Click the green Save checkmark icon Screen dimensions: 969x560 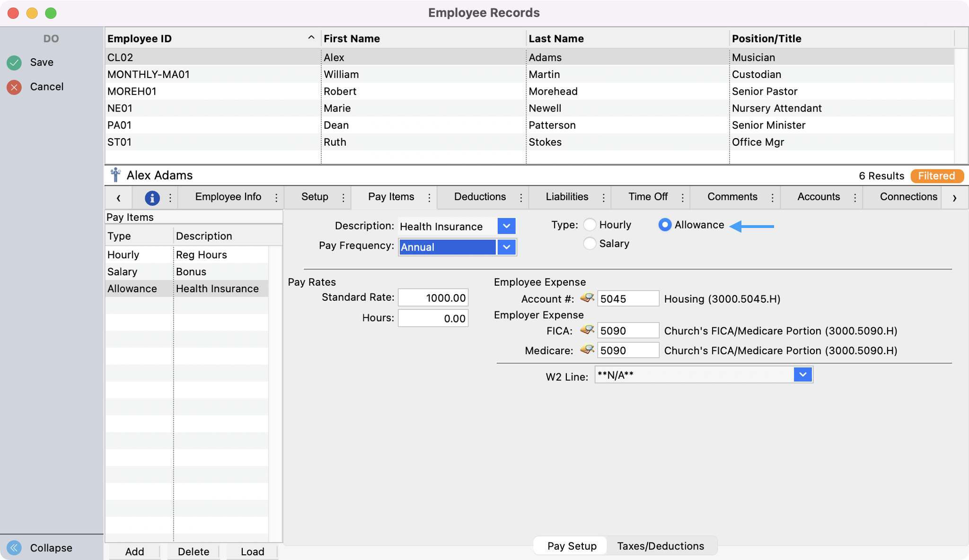click(14, 62)
